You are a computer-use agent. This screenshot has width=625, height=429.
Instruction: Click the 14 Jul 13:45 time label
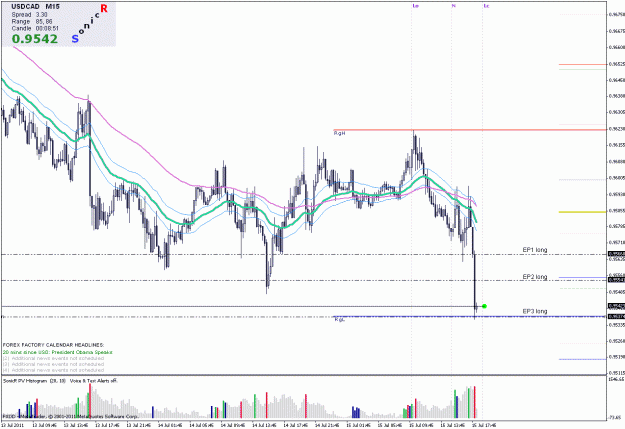click(x=264, y=425)
